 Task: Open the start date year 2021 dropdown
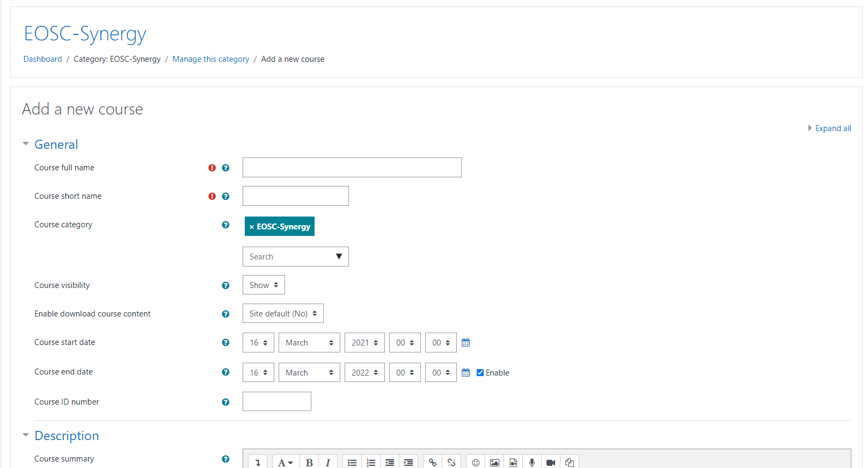pyautogui.click(x=364, y=342)
